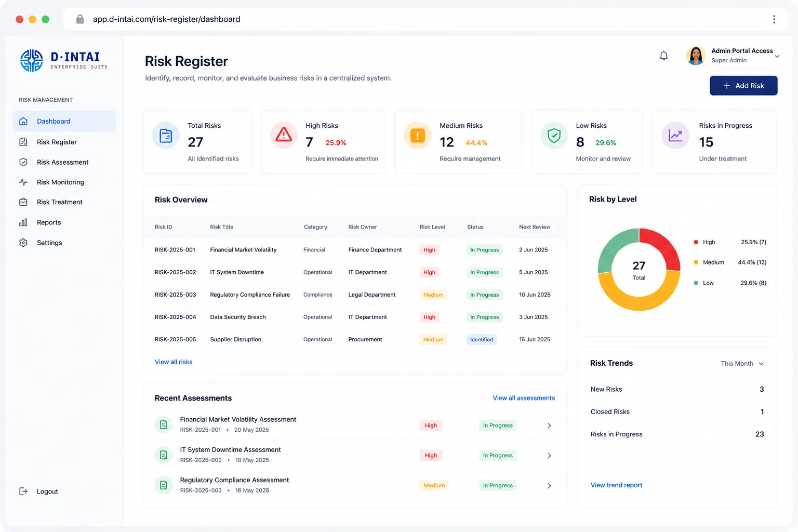This screenshot has height=532, width=798.
Task: Follow the View all assessments link
Action: [x=524, y=398]
